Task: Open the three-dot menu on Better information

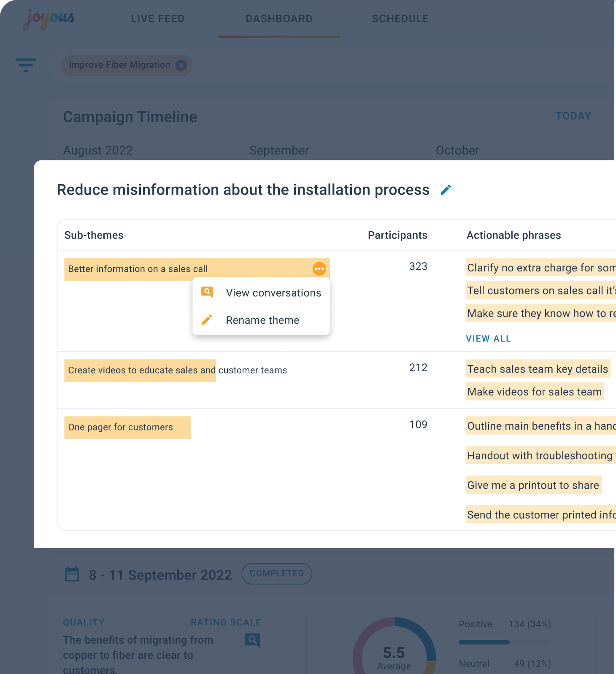Action: point(319,268)
